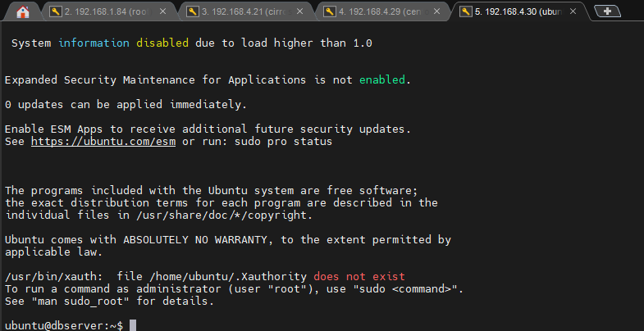Click 'sudo pro status' command text

click(283, 142)
